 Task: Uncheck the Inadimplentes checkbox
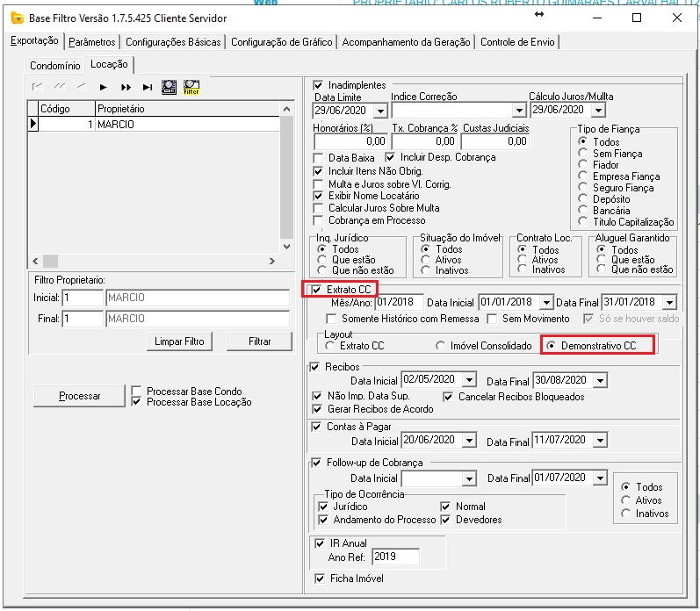tap(319, 84)
